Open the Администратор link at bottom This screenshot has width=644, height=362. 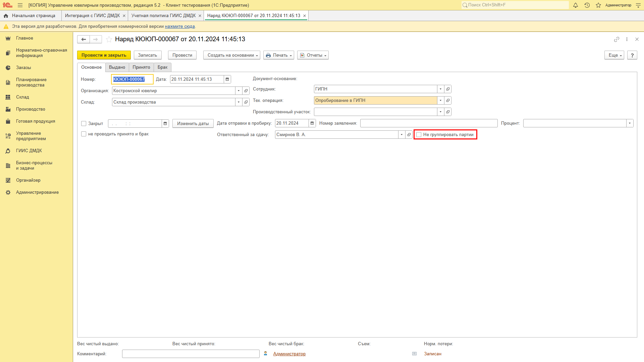click(289, 354)
